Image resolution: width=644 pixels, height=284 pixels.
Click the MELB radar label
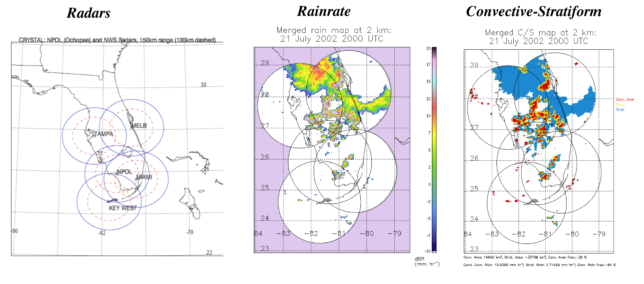point(139,126)
